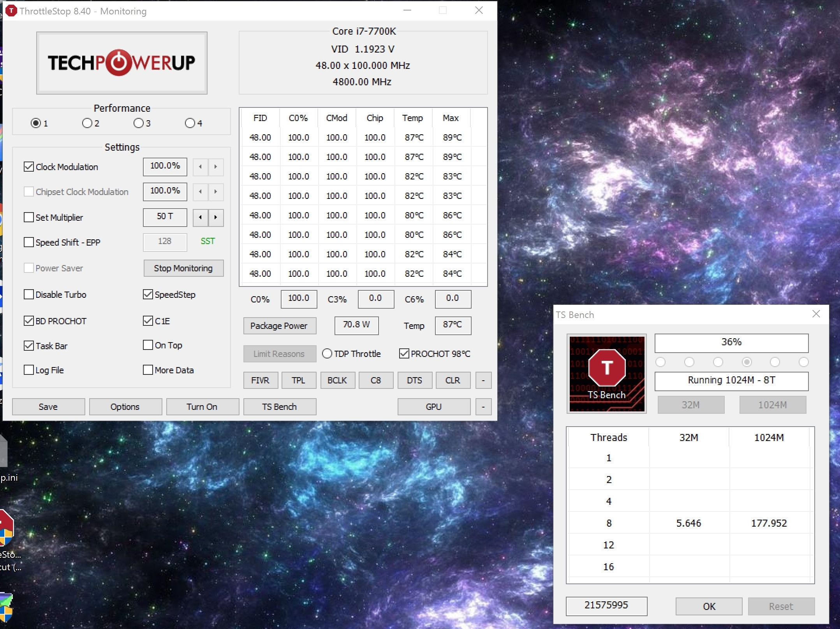The width and height of the screenshot is (840, 629).
Task: Click the green SST indicator
Action: [x=208, y=241]
